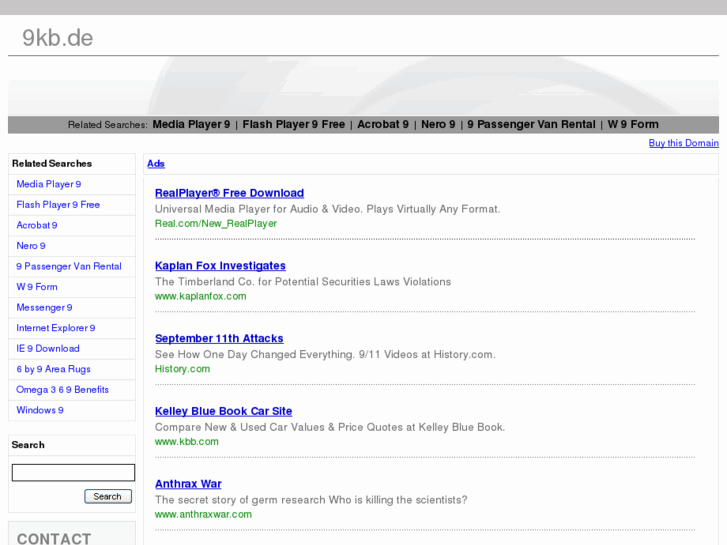Open the 'September 11th Attacks' ad title
727x545 pixels.
[219, 339]
